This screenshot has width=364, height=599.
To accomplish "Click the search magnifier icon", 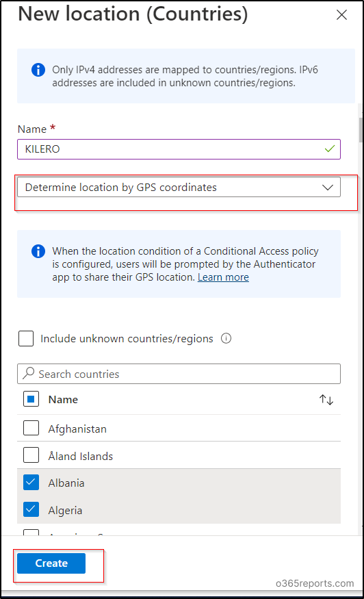I will [29, 373].
